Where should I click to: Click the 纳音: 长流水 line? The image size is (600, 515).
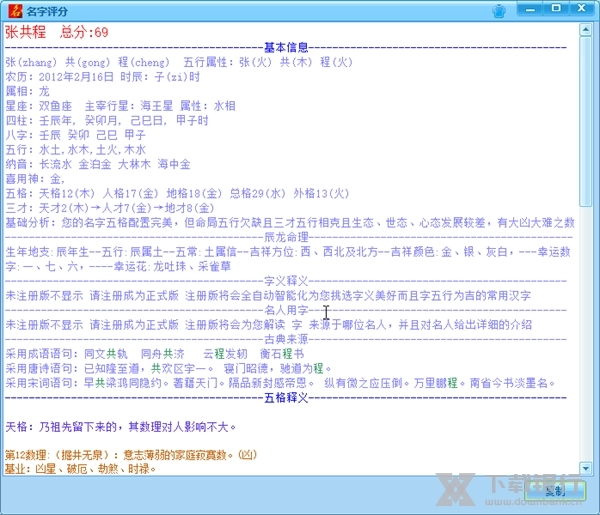(98, 164)
